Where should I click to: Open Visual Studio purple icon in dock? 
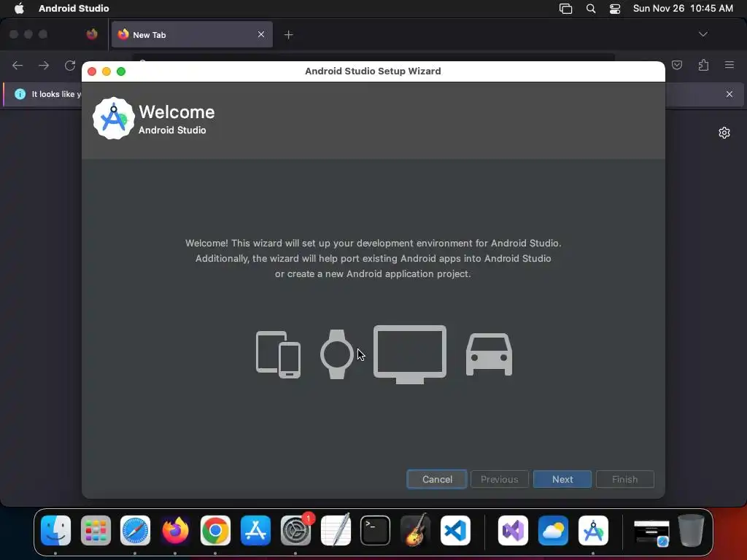pos(513,531)
